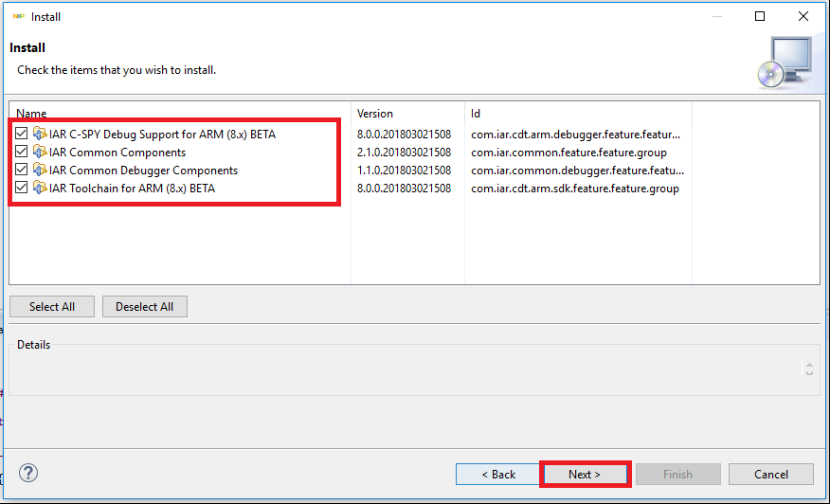Click the Version column header
Viewport: 830px width, 504px height.
(407, 114)
